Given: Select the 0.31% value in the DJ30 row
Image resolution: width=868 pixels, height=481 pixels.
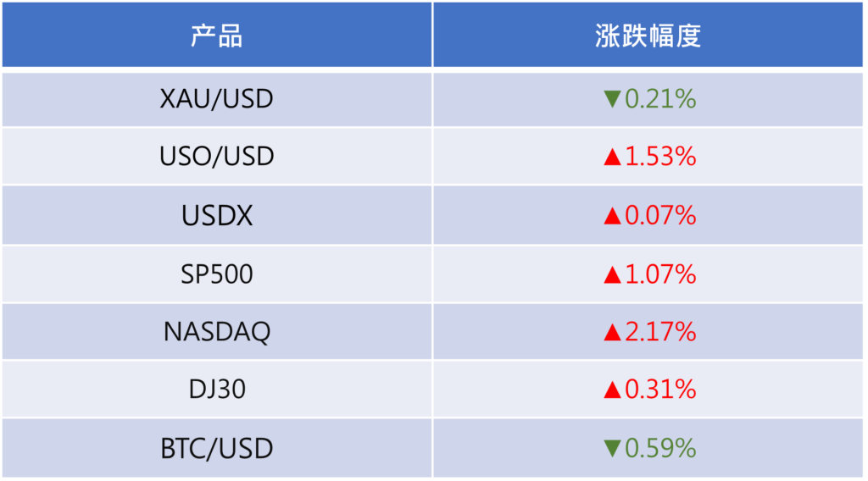Looking at the screenshot, I should click(x=660, y=390).
